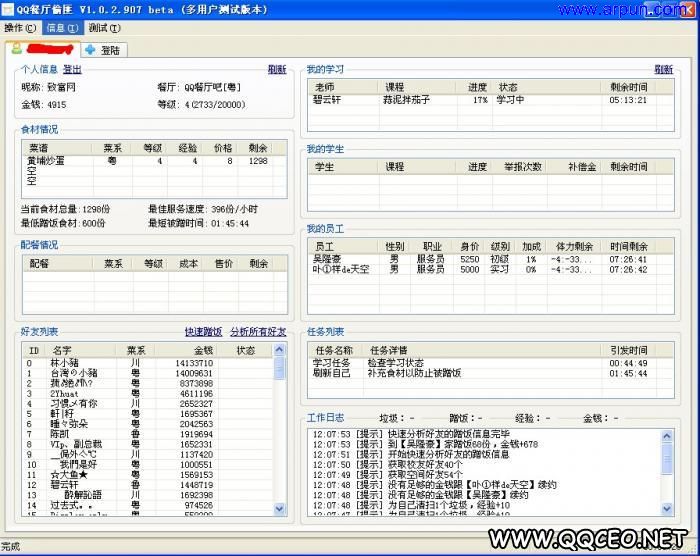Screen dimensions: 700x556
Task: Select the redacted user account tab
Action: pos(43,49)
